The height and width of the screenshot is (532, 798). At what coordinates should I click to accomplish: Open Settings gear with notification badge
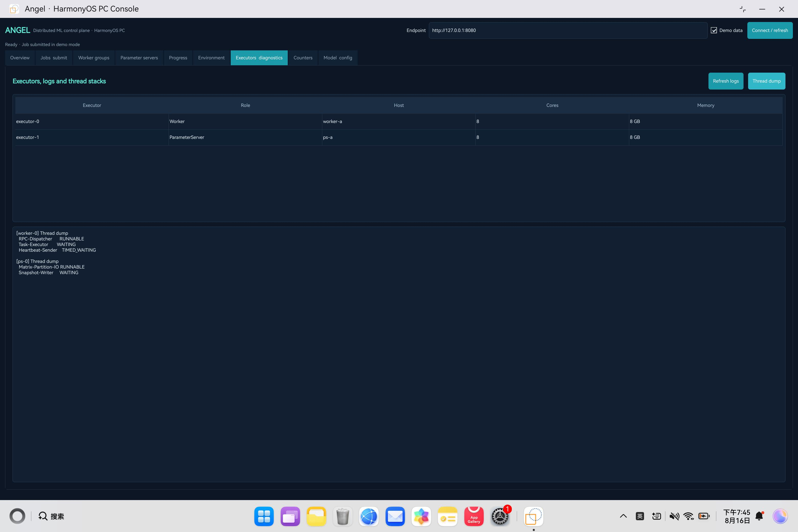point(500,516)
